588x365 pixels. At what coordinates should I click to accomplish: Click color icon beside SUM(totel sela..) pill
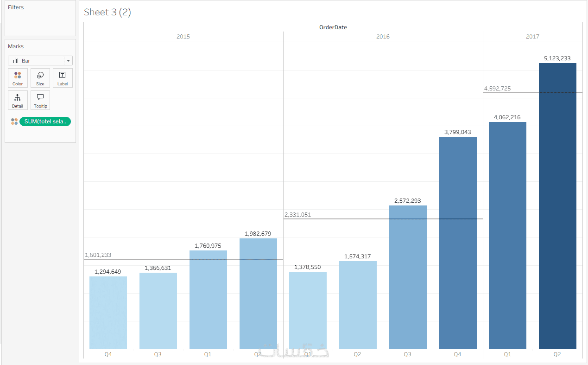coord(14,122)
